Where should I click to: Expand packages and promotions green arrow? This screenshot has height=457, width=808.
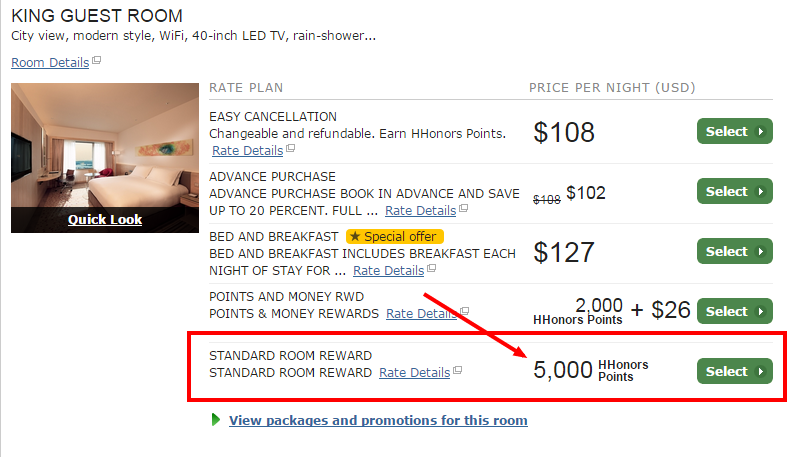pos(216,420)
